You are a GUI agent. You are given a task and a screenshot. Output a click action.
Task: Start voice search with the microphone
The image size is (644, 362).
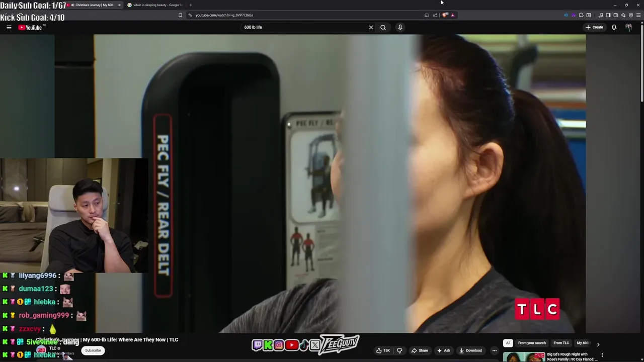[400, 28]
